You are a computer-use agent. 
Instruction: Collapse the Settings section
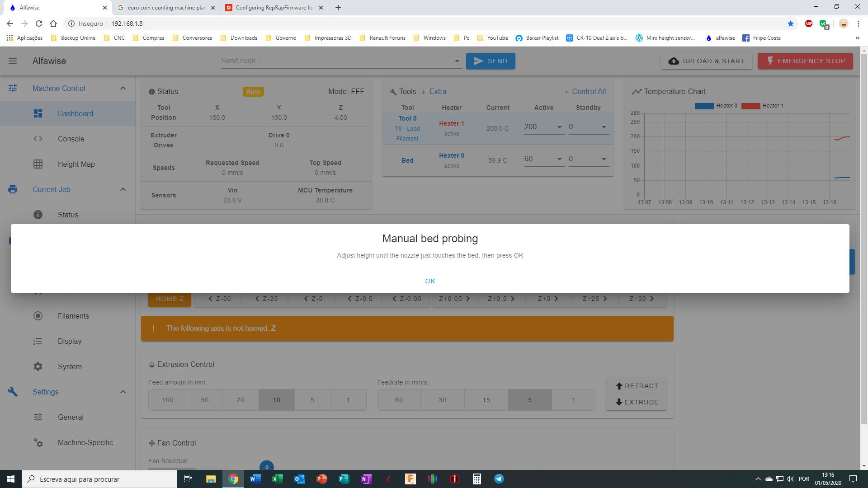[123, 392]
